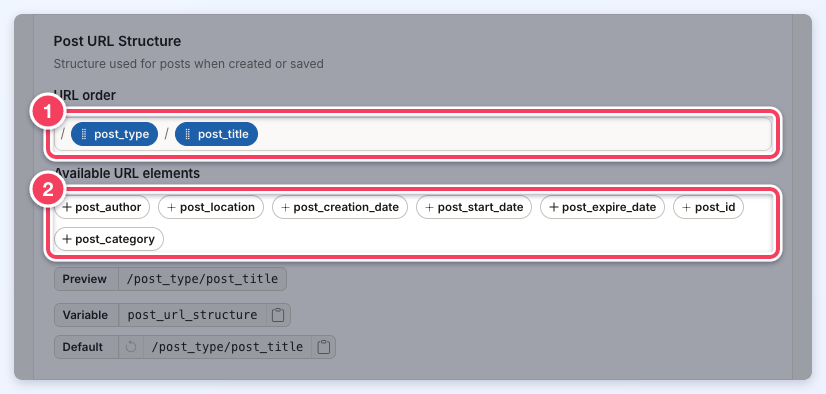826x394 pixels.
Task: Add post_creation_date URL element
Action: pyautogui.click(x=340, y=207)
